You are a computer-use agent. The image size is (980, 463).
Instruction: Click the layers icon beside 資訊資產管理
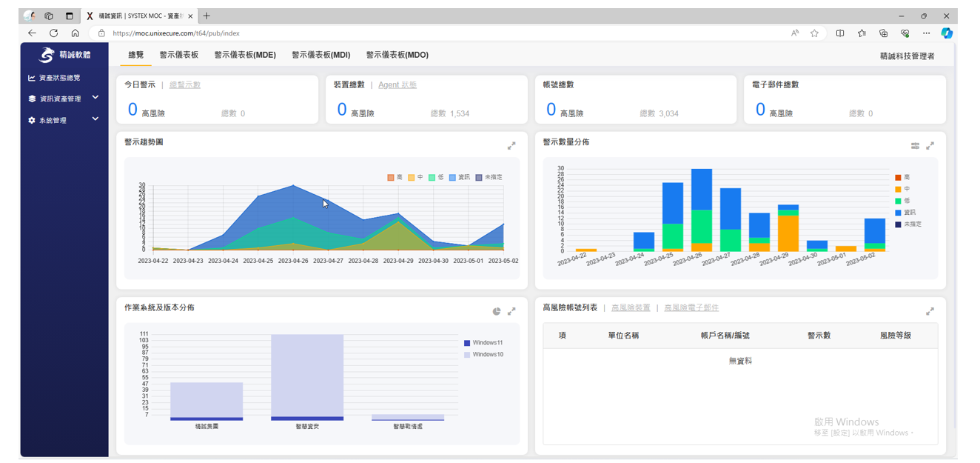32,99
